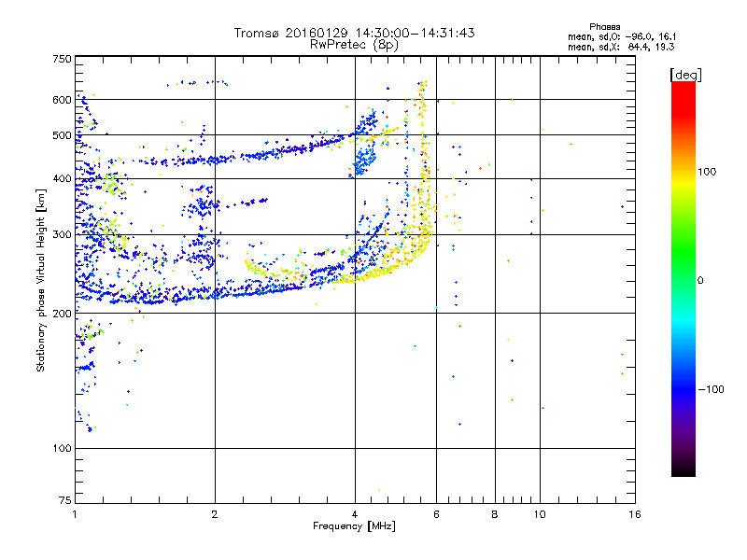Click the 'Stationary phase Virtual Height [km]' axis title
This screenshot has height=560, width=747.
40,280
